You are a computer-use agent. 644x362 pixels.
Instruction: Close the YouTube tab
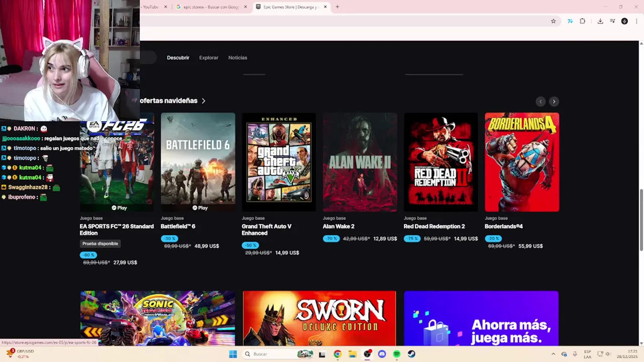click(166, 7)
